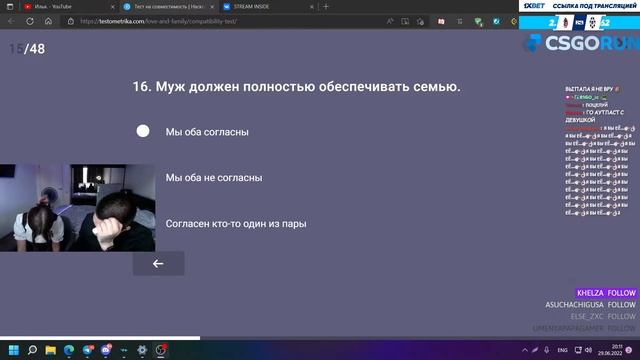
Task: Open Microsoft Edge from taskbar
Action: click(x=69, y=350)
